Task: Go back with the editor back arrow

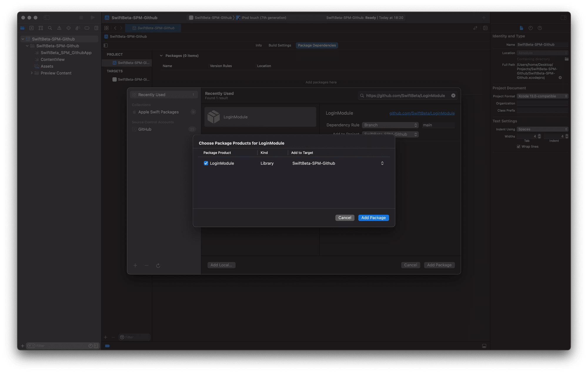Action: coord(115,28)
